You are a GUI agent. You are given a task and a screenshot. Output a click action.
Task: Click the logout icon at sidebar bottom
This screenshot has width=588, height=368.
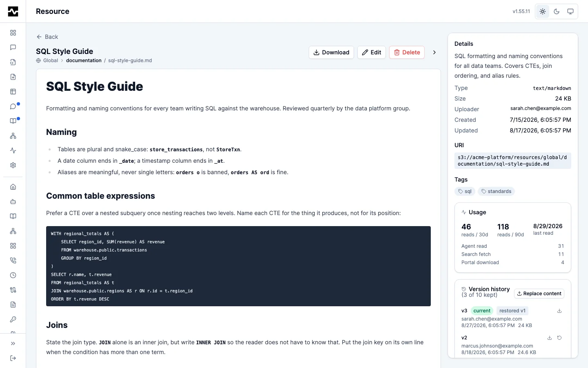pos(13,358)
